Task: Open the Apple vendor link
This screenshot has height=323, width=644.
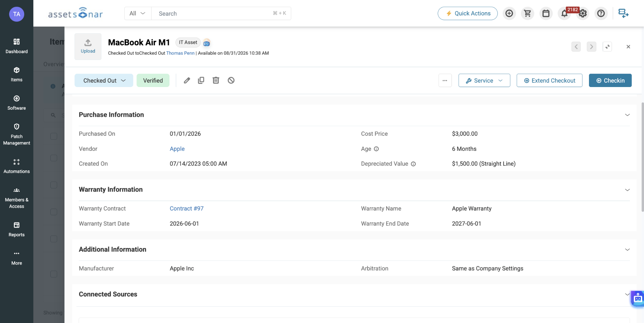Action: coord(177,149)
